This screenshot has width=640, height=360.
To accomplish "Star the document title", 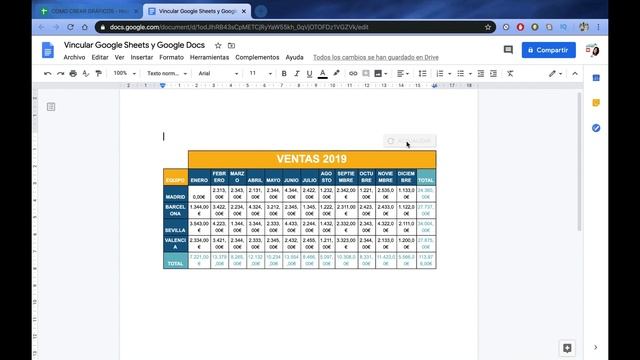I will tap(218, 45).
